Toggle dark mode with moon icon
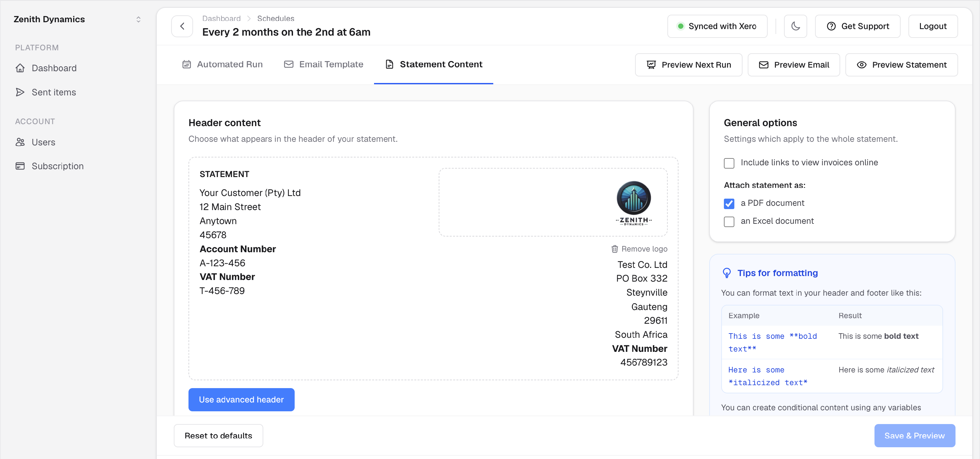 (x=795, y=26)
